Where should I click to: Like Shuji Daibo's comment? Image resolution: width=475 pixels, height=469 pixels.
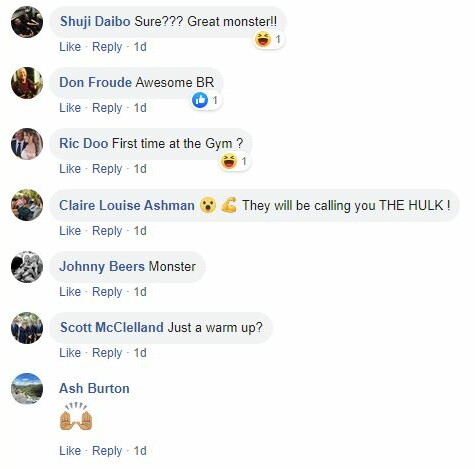pos(70,47)
